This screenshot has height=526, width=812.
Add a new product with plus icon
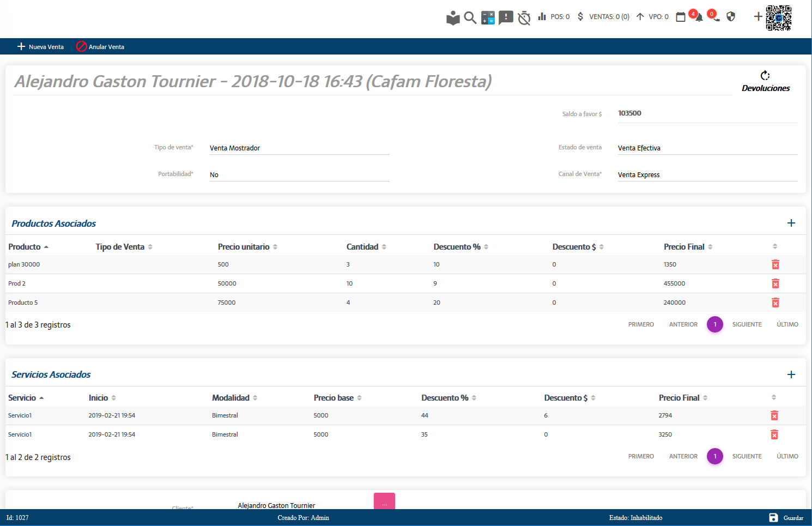pyautogui.click(x=791, y=223)
